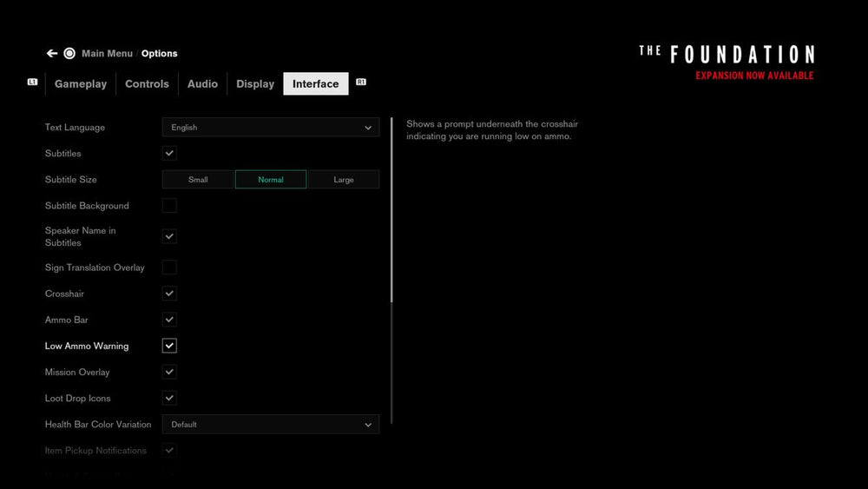Uncheck the Ammo Bar checkbox
The image size is (868, 489).
click(x=169, y=320)
